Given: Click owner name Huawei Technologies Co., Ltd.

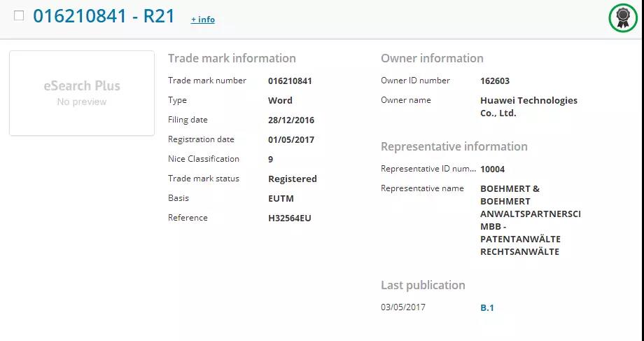Looking at the screenshot, I should coord(528,107).
